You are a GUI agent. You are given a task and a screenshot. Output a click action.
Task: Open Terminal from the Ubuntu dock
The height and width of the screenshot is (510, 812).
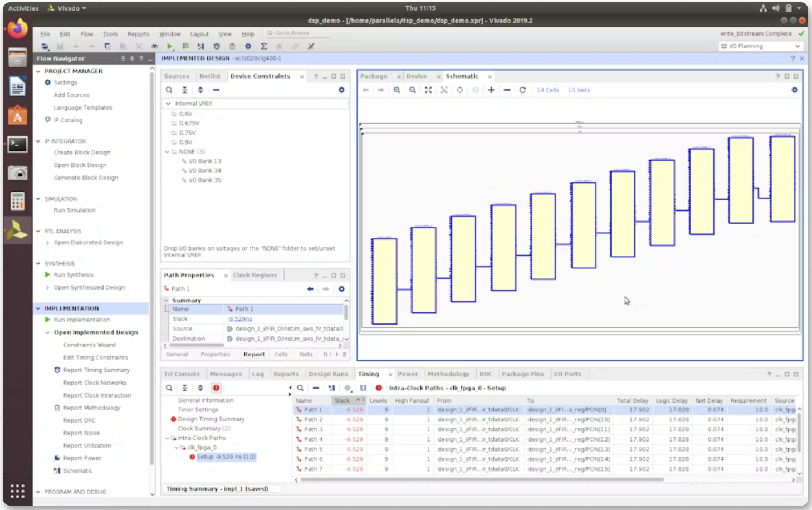(x=17, y=144)
